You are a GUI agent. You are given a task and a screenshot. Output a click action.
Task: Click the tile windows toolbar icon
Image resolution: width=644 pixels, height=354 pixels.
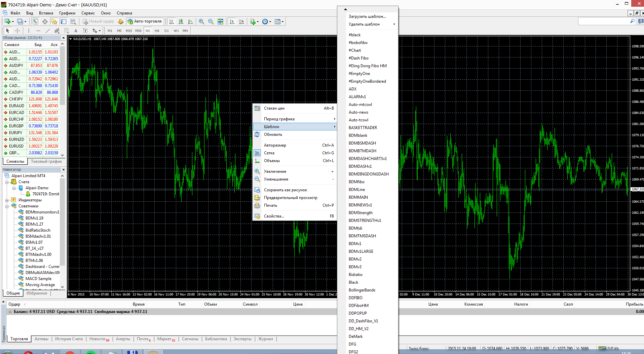[x=220, y=22]
